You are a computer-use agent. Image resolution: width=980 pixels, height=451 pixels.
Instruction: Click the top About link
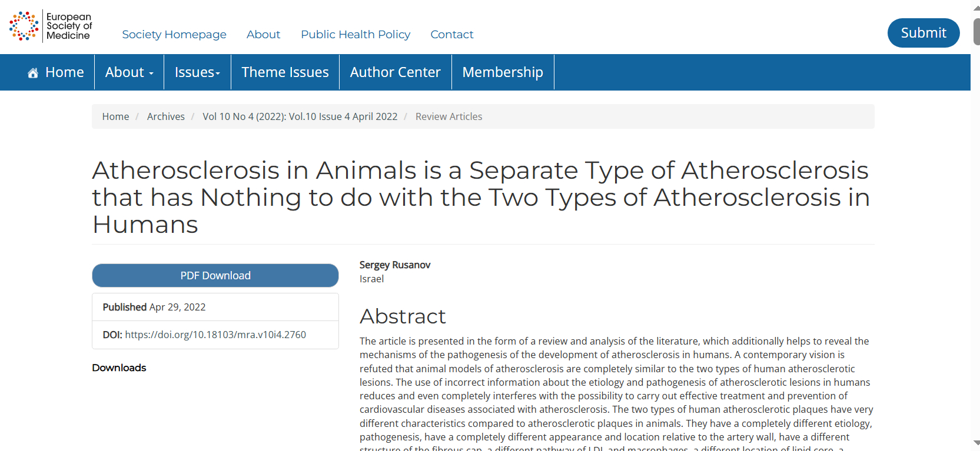pos(263,35)
